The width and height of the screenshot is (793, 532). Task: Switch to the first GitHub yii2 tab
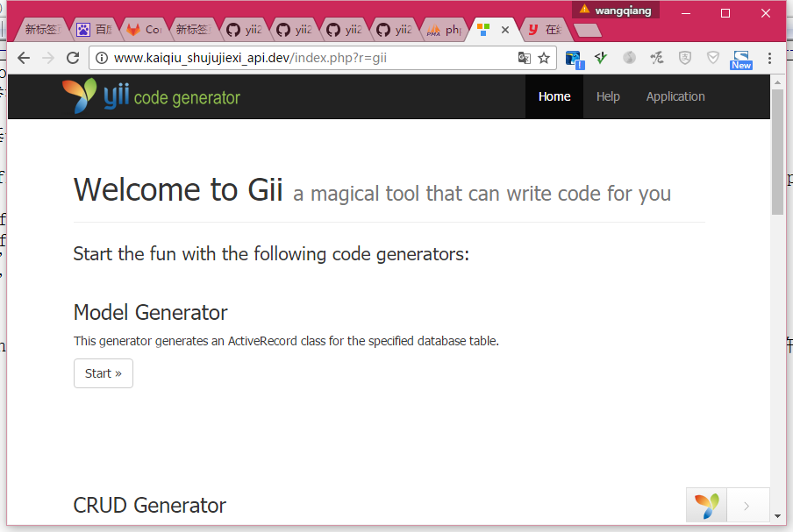tap(244, 30)
